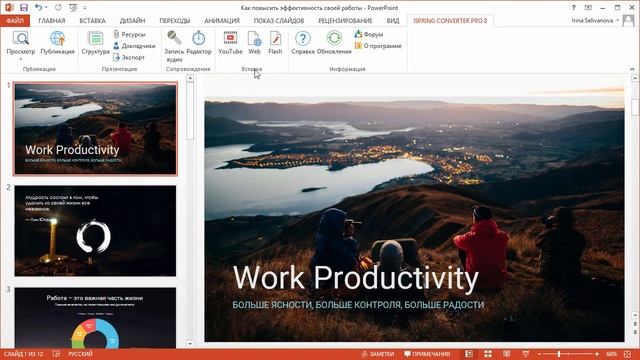The height and width of the screenshot is (360, 640).
Task: Toggle the ПРИМЕЧАНИЯ comments pane
Action: point(427,354)
